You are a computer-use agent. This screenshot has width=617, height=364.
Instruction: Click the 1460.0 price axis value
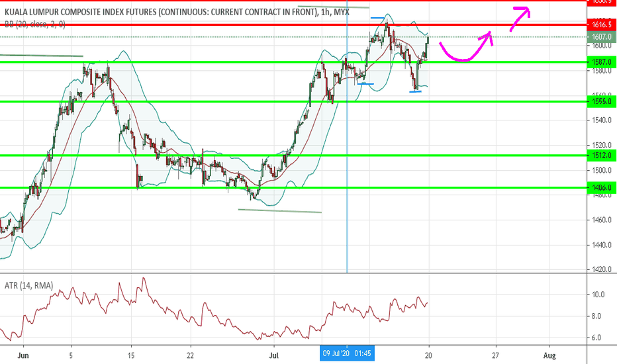(602, 220)
